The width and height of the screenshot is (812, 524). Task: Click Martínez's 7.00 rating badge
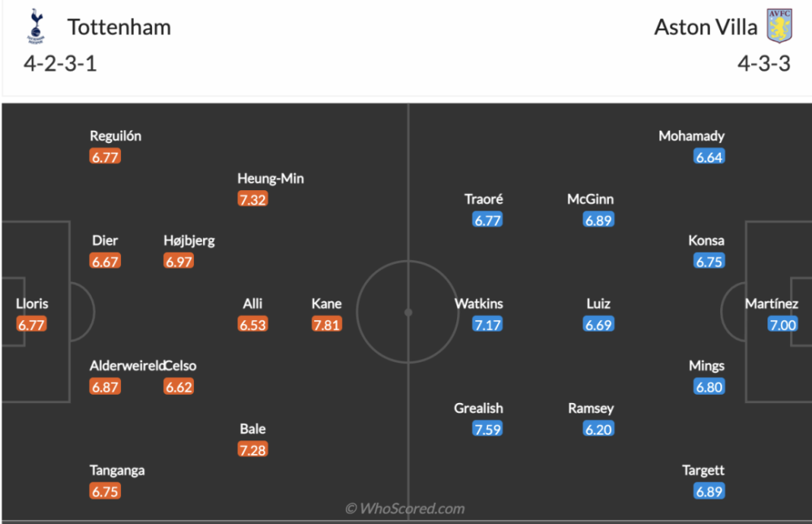[783, 324]
